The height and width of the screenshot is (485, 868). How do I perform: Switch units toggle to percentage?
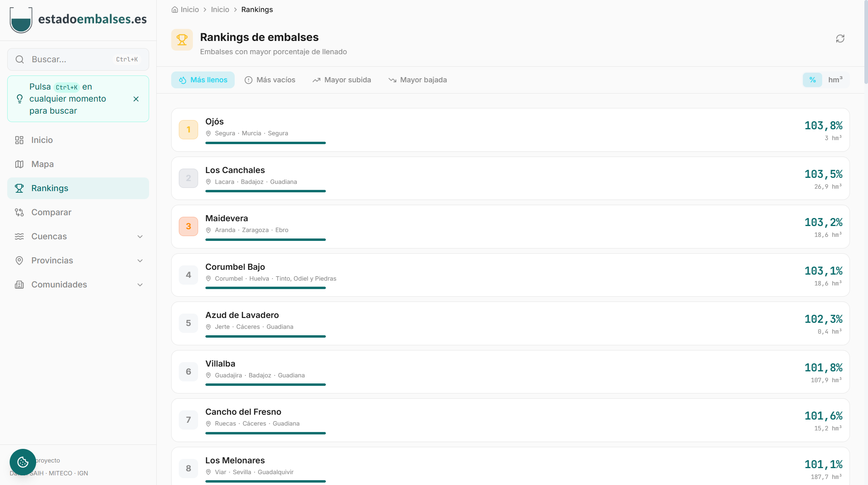tap(812, 80)
